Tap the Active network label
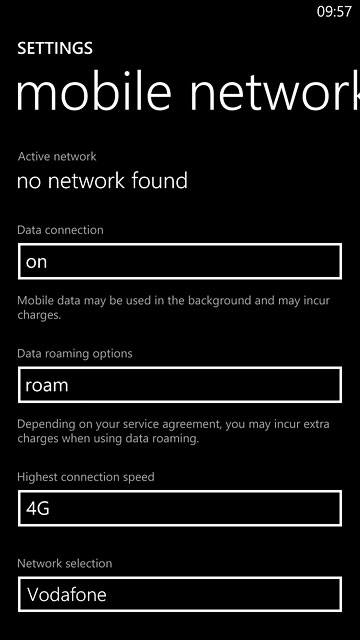 point(57,156)
